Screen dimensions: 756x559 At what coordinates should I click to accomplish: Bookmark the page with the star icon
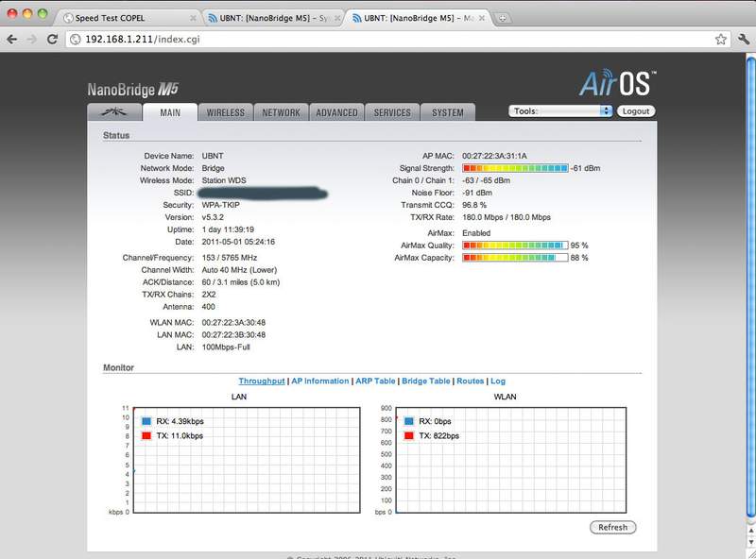click(x=721, y=40)
